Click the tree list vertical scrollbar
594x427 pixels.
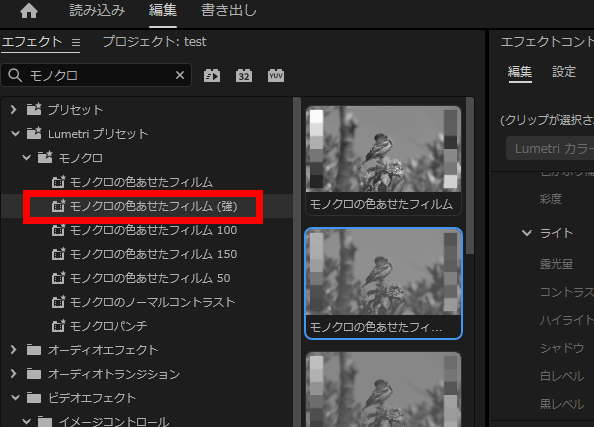tap(297, 261)
